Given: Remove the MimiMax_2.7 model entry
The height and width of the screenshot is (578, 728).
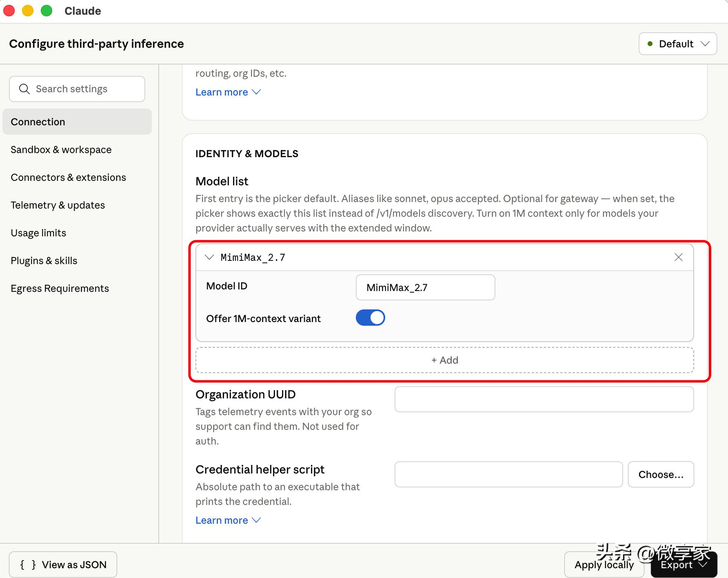Looking at the screenshot, I should [x=678, y=257].
